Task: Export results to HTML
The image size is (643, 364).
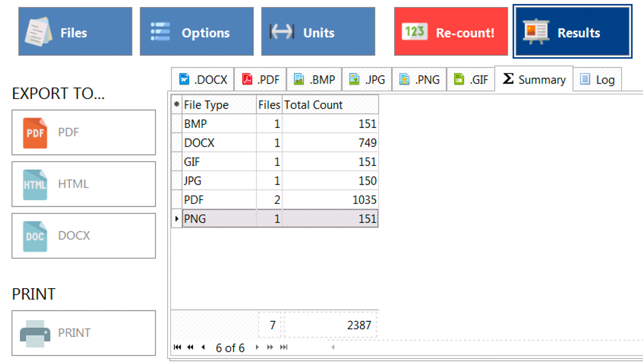Action: pos(84,184)
